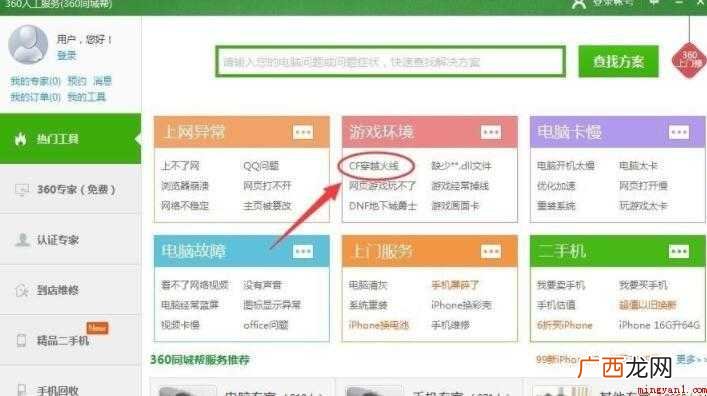The image size is (707, 396).
Task: Open 电脑太卡 tool
Action: (638, 166)
